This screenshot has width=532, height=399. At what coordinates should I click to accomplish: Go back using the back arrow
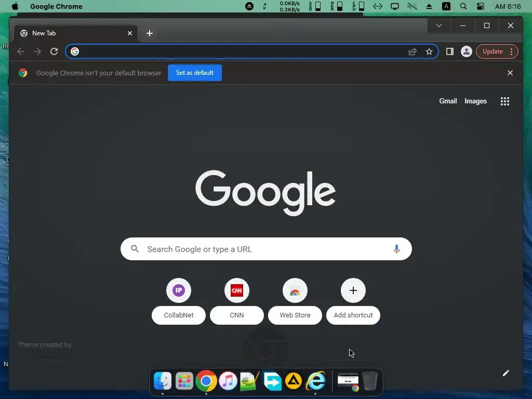coord(21,51)
